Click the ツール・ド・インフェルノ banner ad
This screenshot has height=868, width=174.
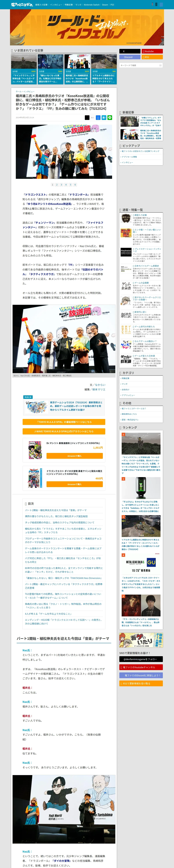click(87, 27)
